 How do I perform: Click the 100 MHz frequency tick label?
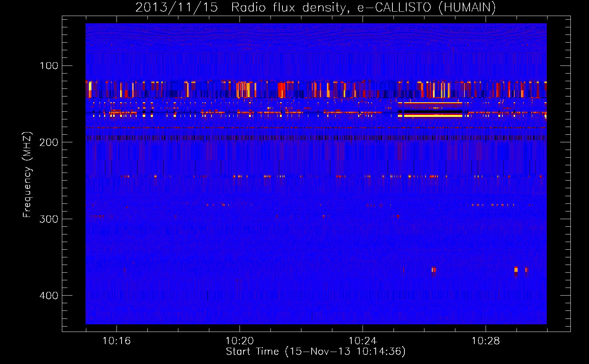click(x=49, y=66)
